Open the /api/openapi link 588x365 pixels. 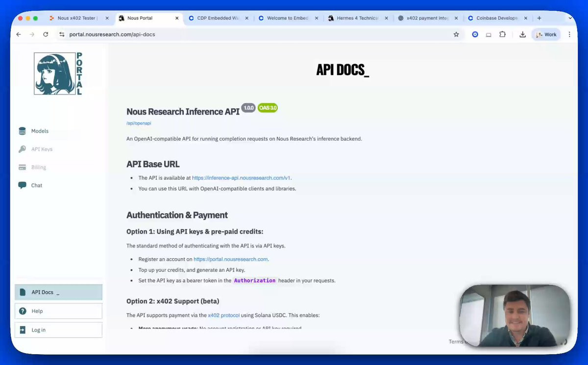(139, 123)
